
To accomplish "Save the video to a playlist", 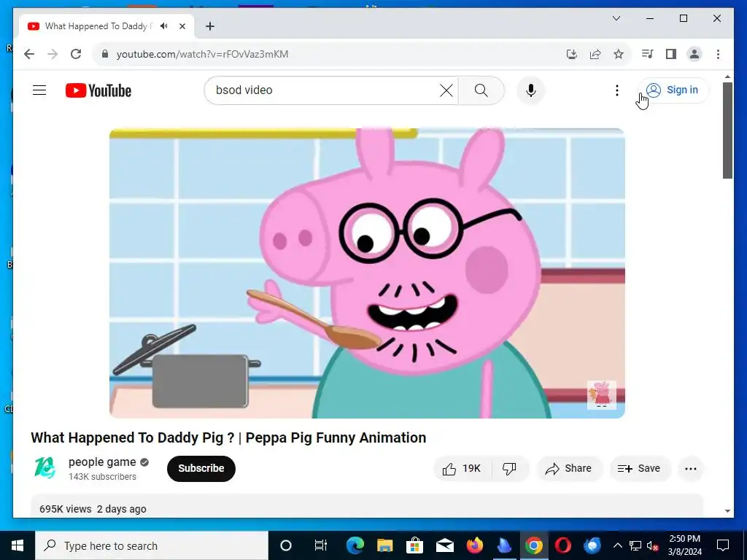I will pyautogui.click(x=639, y=469).
